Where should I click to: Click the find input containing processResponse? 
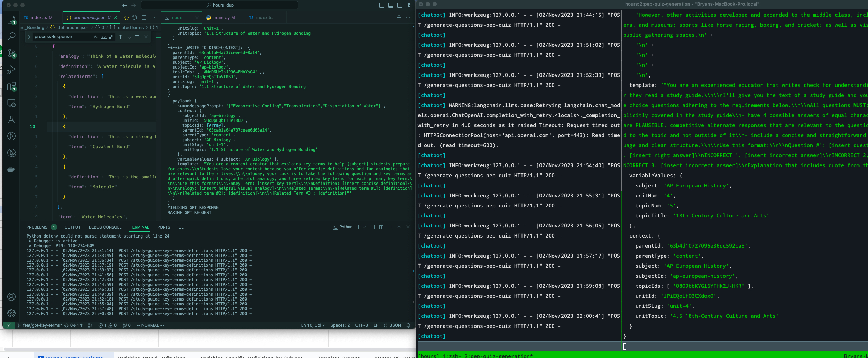pos(63,37)
